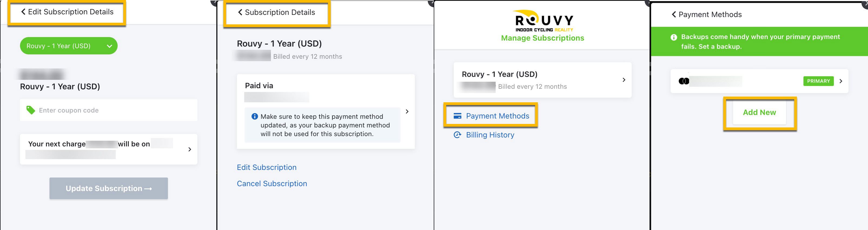Click the info icon in green backup banner
The width and height of the screenshot is (868, 230).
674,37
